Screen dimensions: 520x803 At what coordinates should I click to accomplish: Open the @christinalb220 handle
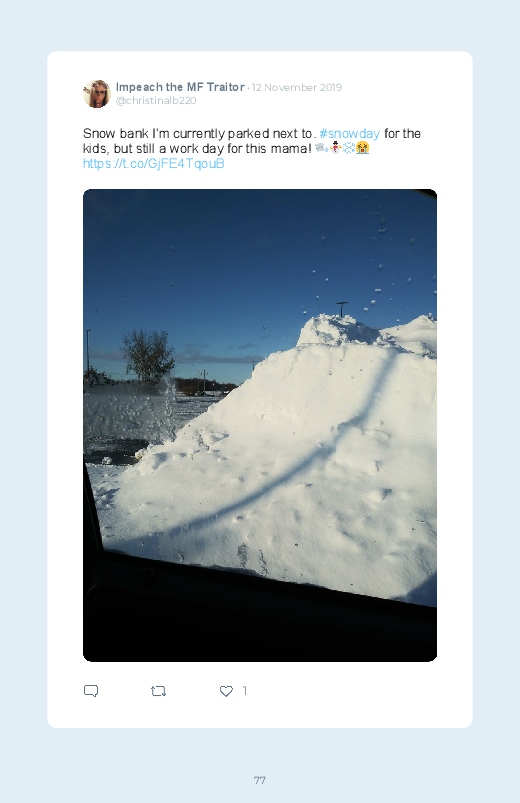point(156,100)
